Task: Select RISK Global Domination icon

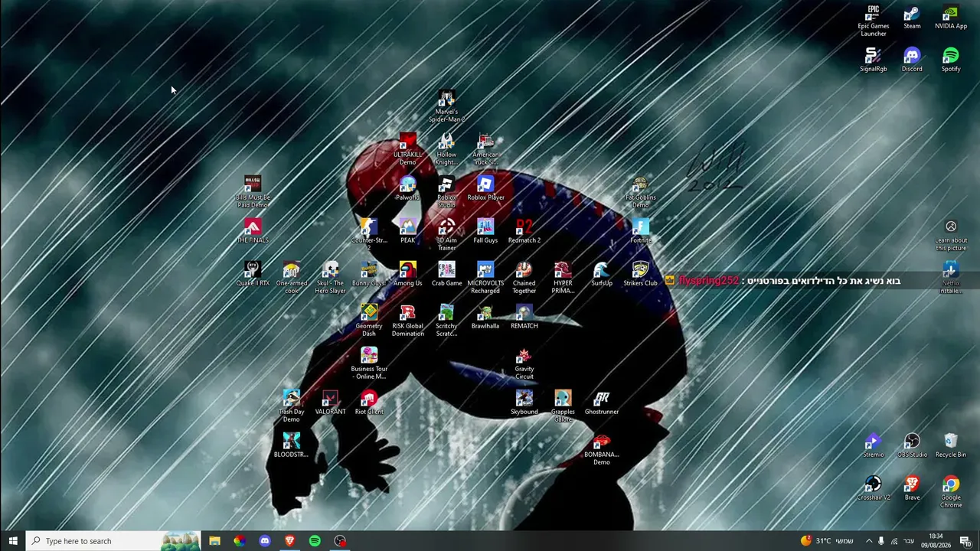Action: [x=407, y=321]
